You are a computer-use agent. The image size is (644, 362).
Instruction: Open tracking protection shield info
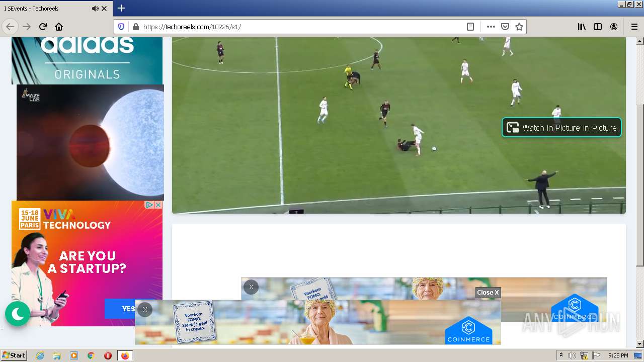pos(121,27)
